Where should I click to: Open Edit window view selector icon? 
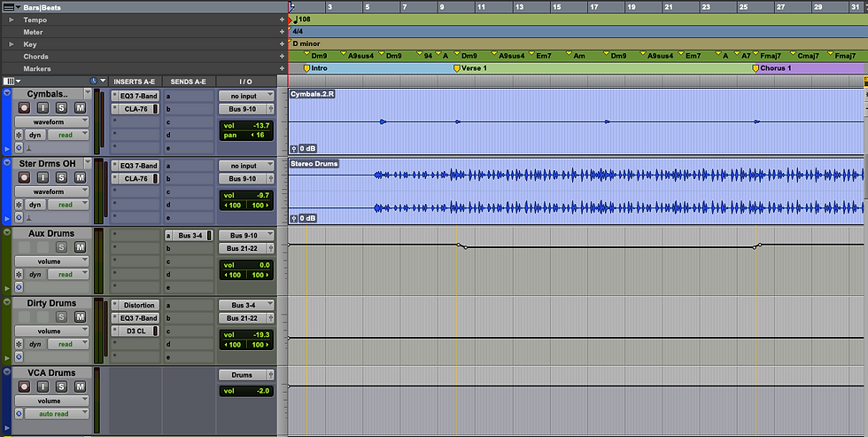[x=11, y=82]
